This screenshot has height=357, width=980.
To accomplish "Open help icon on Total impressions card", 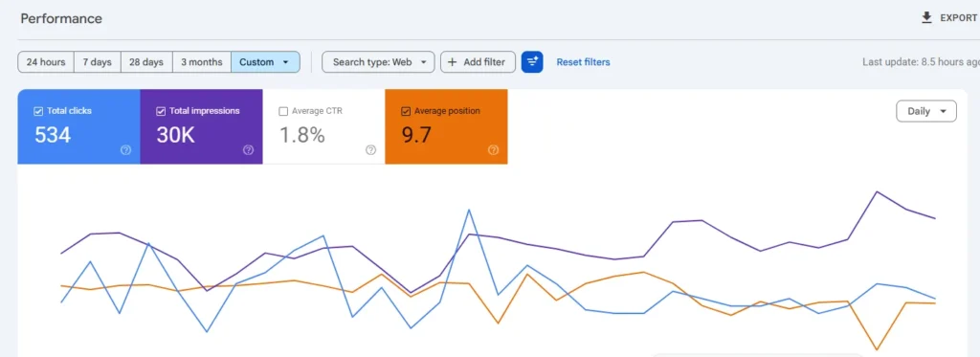I will (248, 150).
